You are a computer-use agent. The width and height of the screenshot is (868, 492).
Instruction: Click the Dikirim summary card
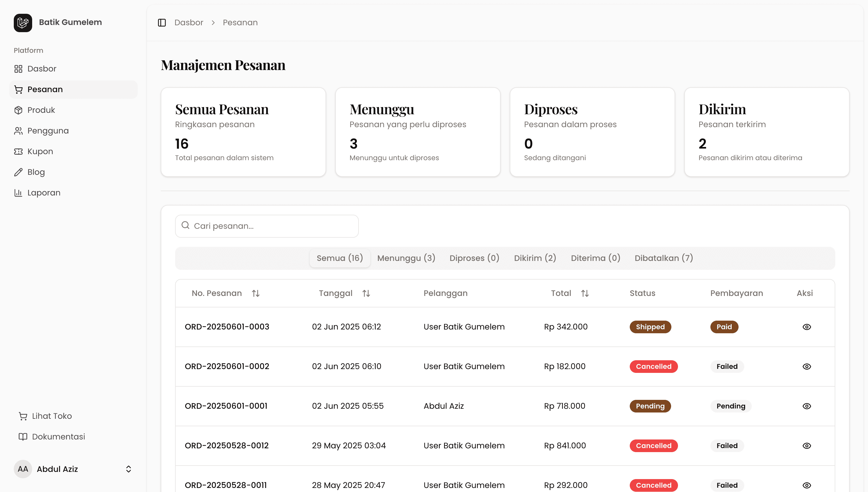767,132
